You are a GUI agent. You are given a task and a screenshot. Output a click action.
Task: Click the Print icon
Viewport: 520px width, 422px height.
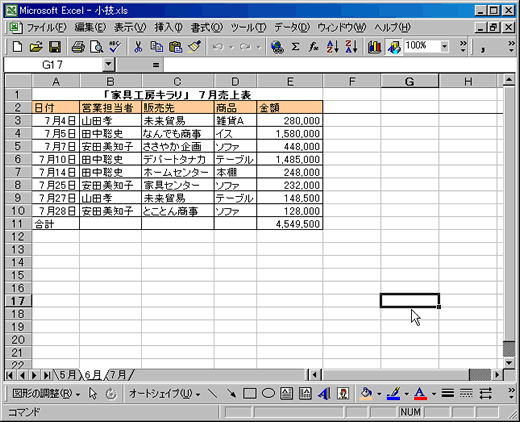tap(78, 47)
